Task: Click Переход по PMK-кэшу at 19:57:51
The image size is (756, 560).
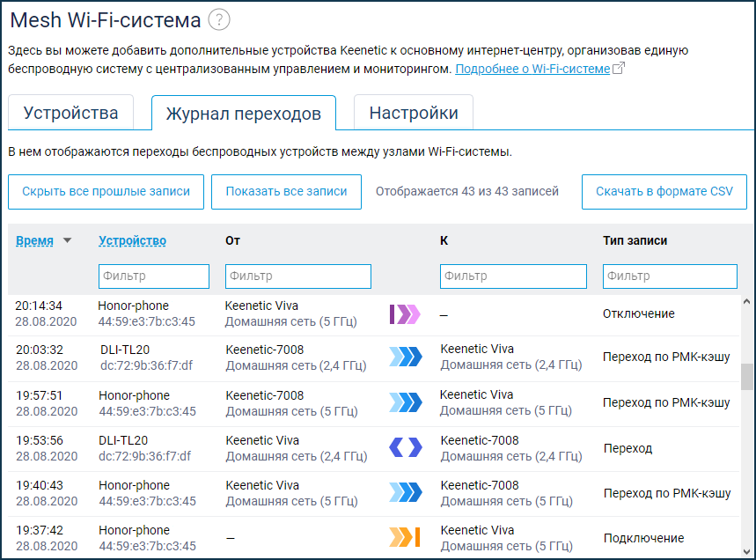Action: coord(666,402)
